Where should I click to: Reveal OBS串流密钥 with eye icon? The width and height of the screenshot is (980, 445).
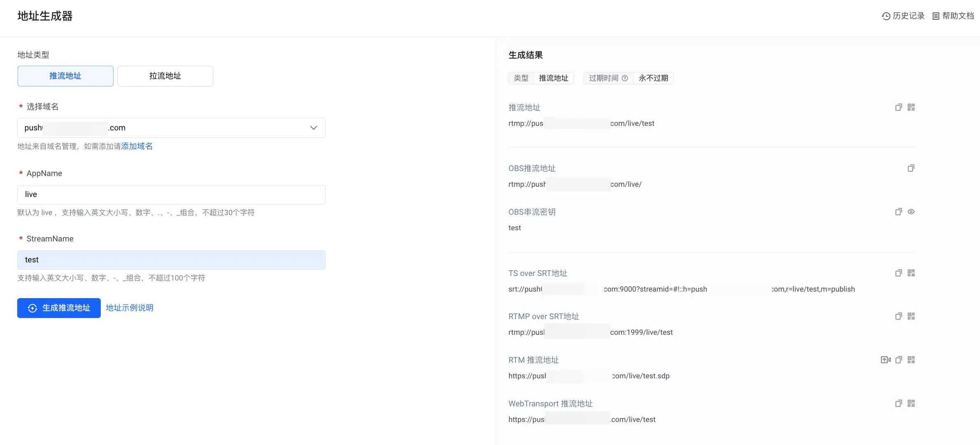(911, 212)
